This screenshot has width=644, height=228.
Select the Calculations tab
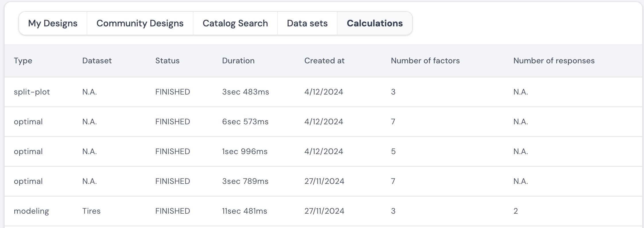click(x=375, y=23)
